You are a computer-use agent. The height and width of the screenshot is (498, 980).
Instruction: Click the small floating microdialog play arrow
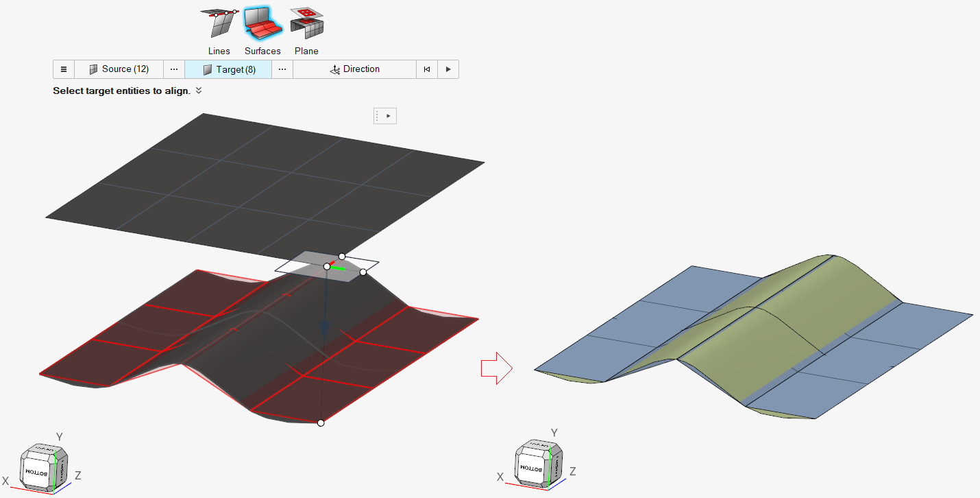point(389,116)
